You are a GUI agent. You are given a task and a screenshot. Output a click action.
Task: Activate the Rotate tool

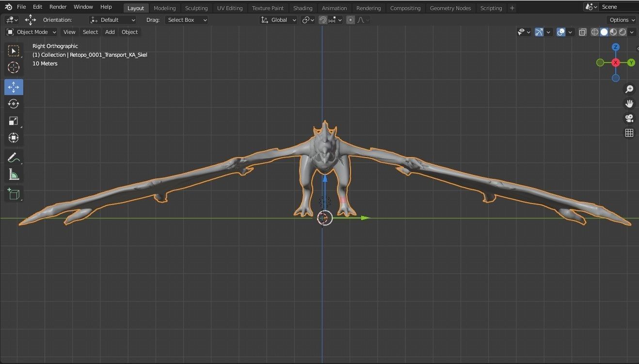14,104
